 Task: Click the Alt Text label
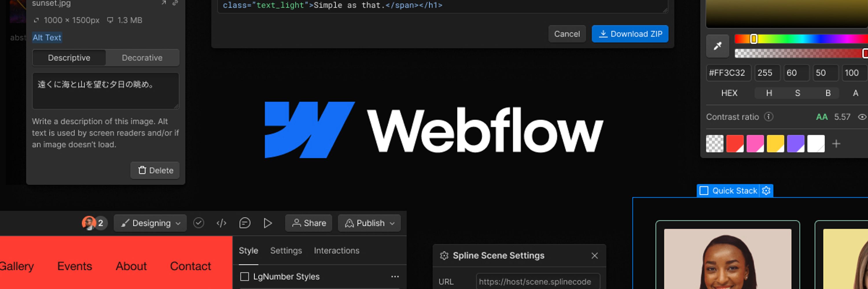click(47, 37)
